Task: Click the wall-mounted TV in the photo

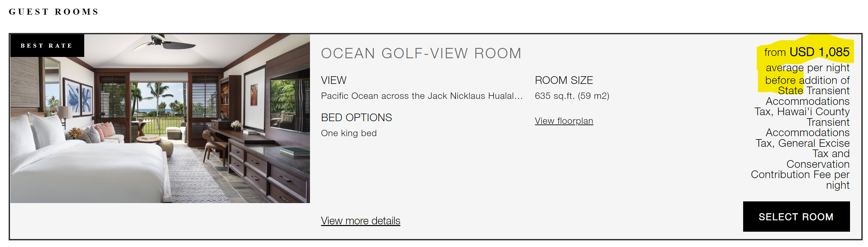Action: pos(290,105)
